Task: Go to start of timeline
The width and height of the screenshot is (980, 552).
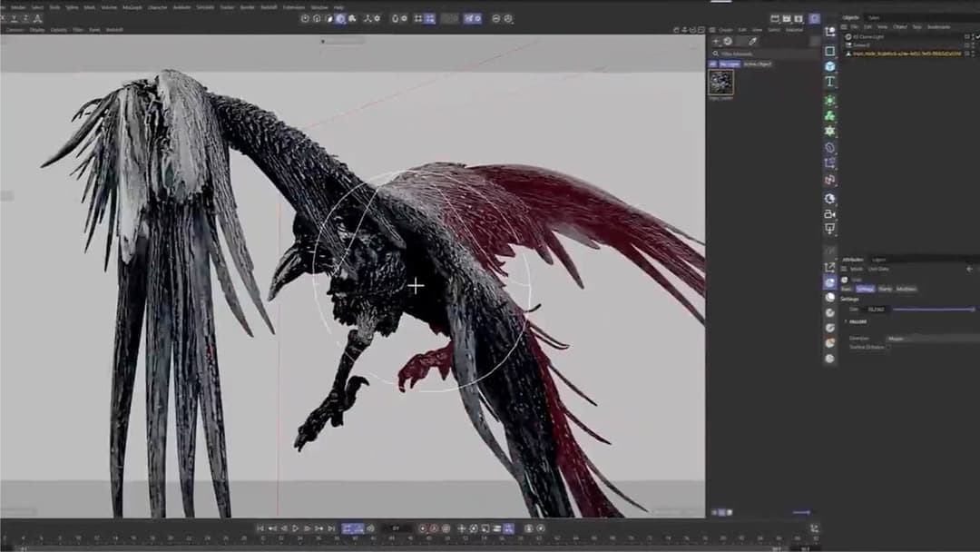Action: (260, 529)
